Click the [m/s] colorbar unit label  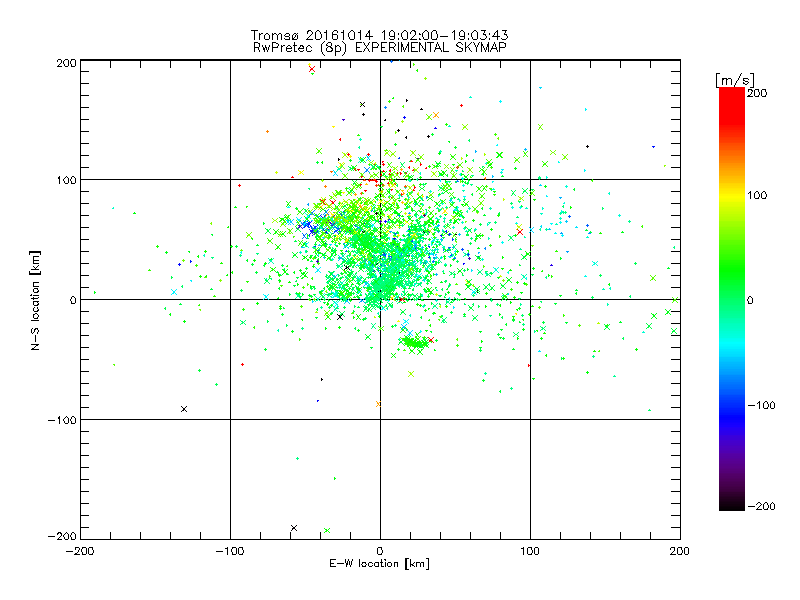click(734, 80)
